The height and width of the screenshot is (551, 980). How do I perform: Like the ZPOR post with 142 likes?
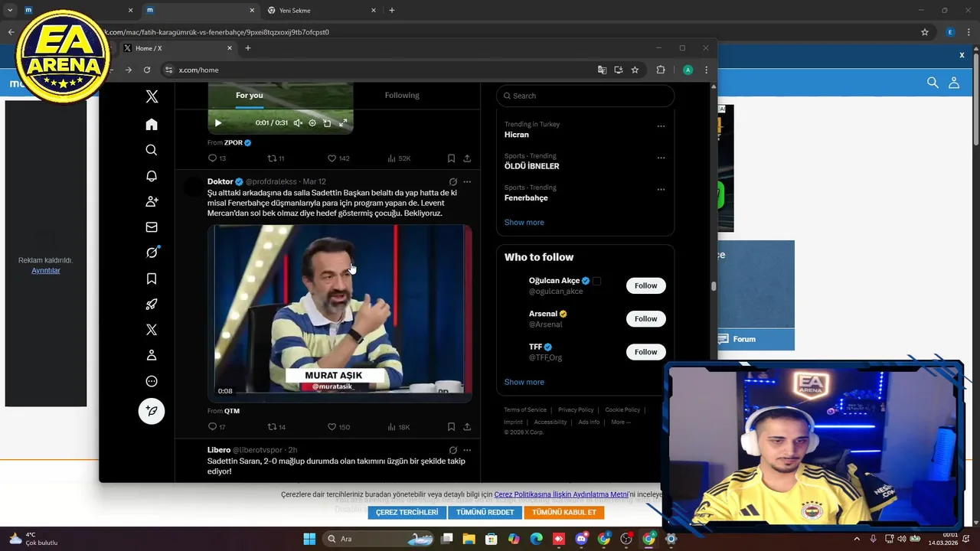pyautogui.click(x=338, y=158)
